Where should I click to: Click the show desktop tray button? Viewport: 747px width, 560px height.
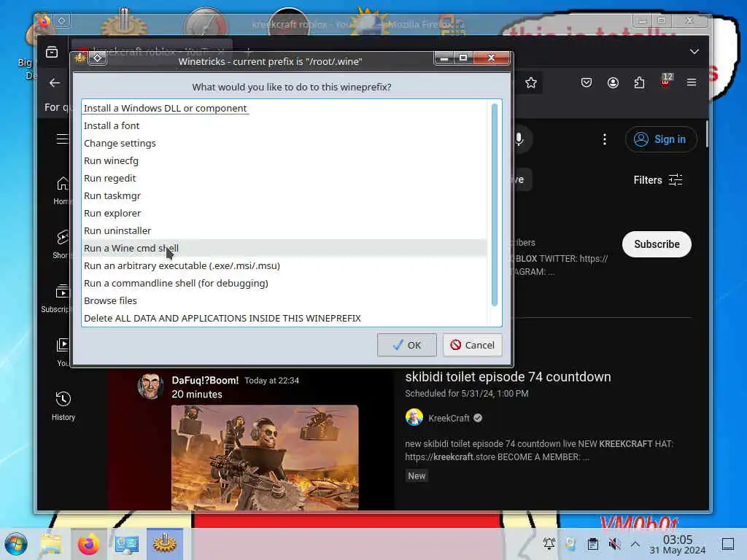(x=728, y=544)
